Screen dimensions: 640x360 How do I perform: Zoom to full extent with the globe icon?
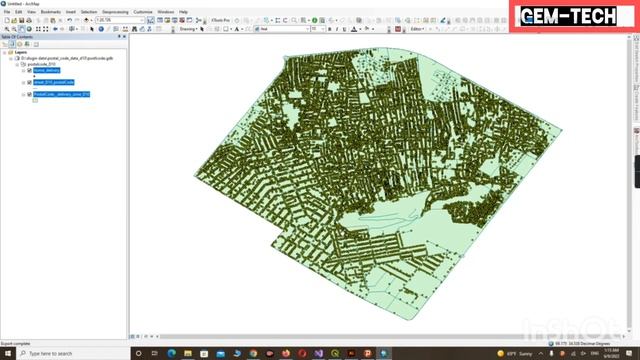[x=29, y=29]
